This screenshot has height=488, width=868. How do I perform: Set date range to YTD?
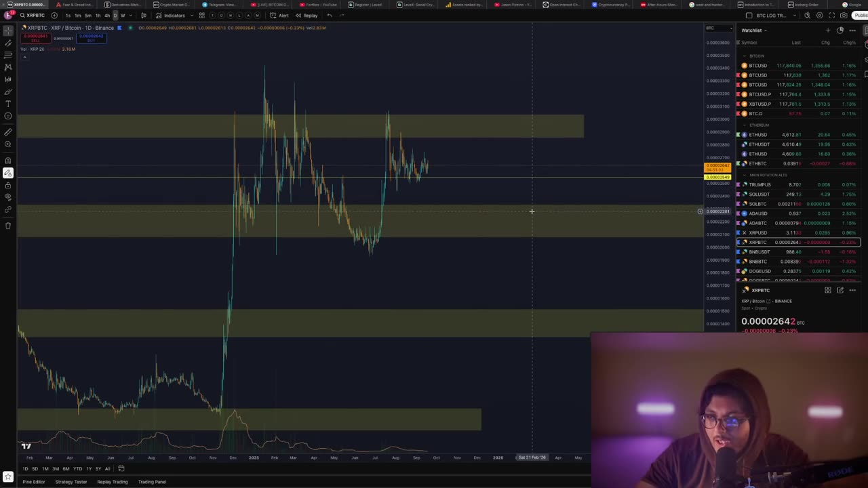click(77, 469)
